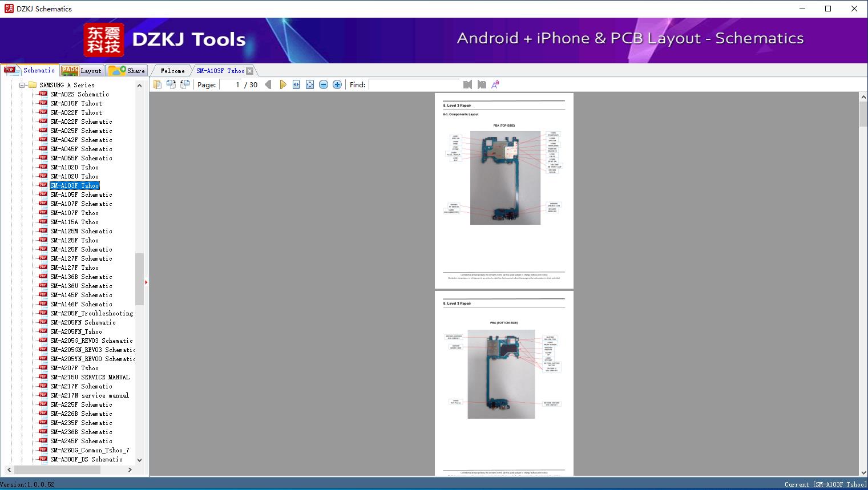Open SM-A022F Schematic file
868x490 pixels.
(x=81, y=122)
